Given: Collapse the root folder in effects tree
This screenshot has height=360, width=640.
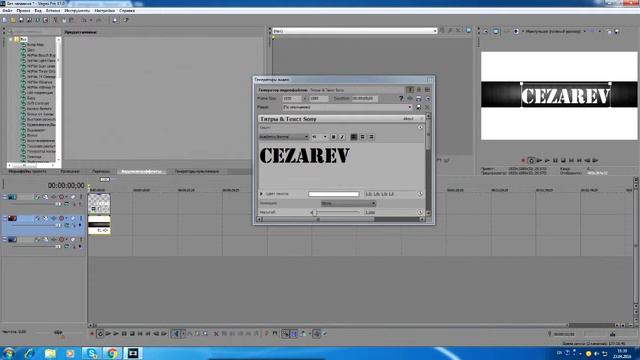Looking at the screenshot, I should tap(11, 40).
